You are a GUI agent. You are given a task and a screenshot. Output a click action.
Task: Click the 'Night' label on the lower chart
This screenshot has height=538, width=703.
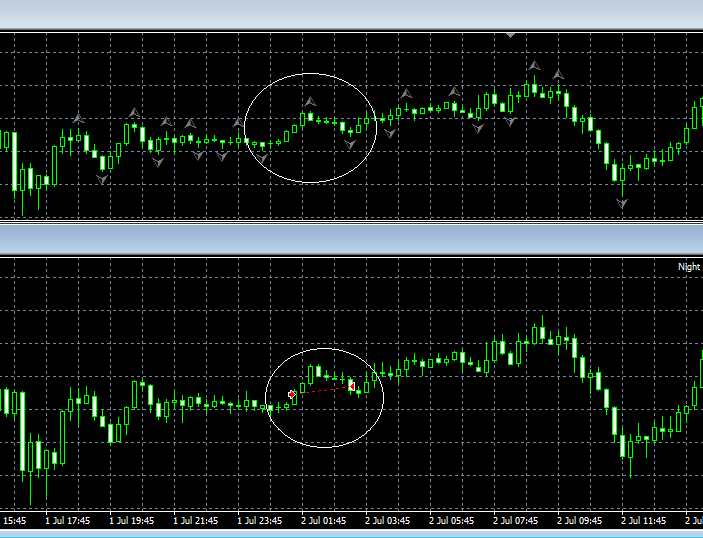[689, 267]
